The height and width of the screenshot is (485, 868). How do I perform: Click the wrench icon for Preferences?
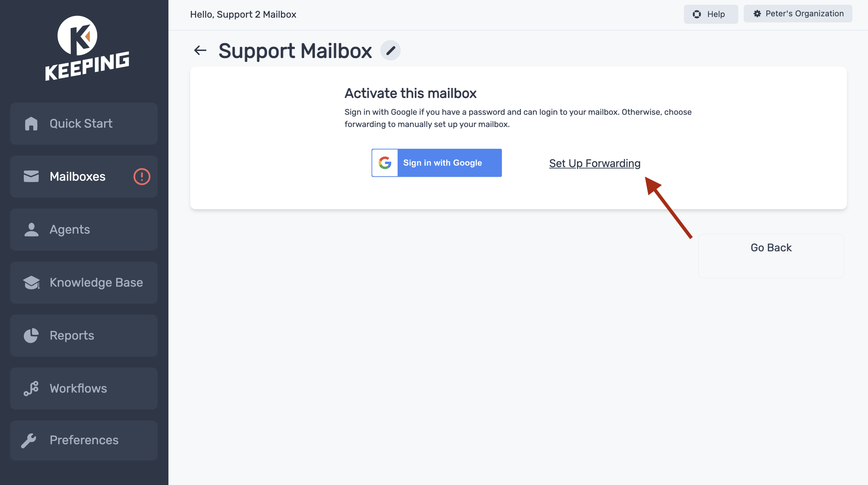tap(29, 441)
